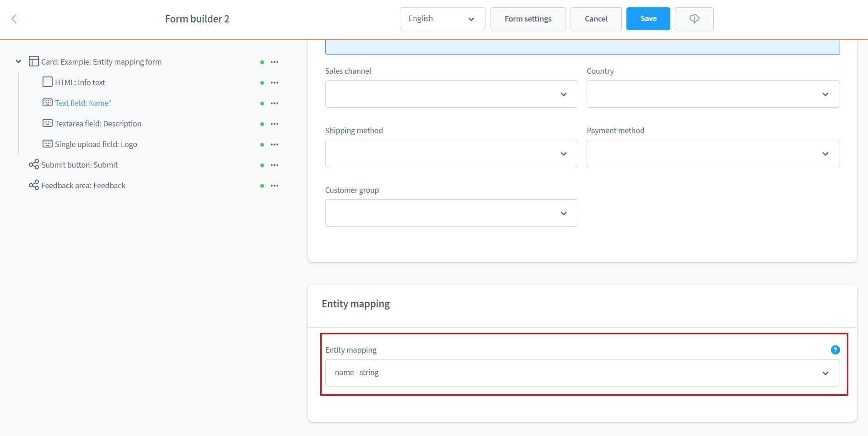
Task: Expand the Entity mapping name - string dropdown
Action: pyautogui.click(x=582, y=373)
